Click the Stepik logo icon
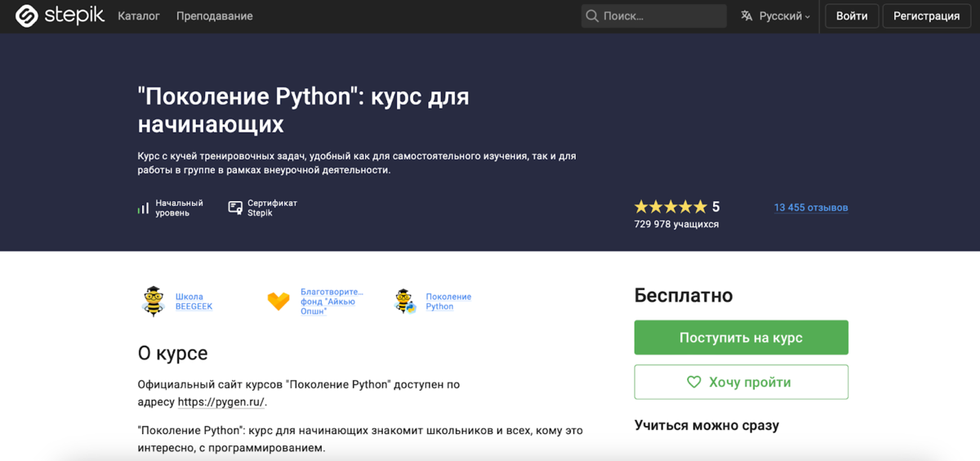This screenshot has width=980, height=461. pyautogui.click(x=27, y=16)
